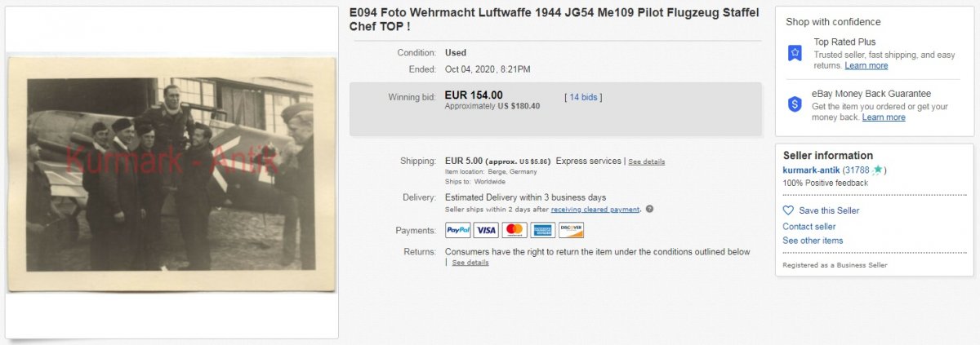
Task: View See details under Returns
Action: pyautogui.click(x=470, y=263)
